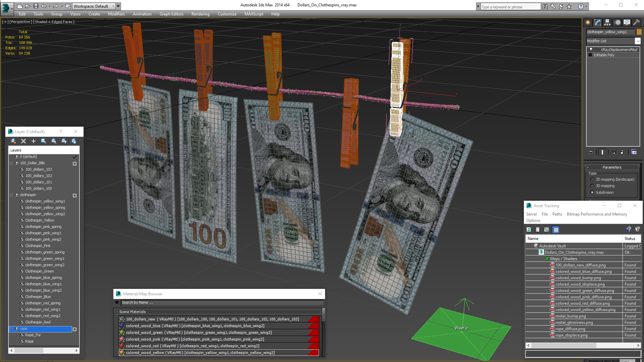Viewport: 644px width, 362px height.
Task: Click the Open File folder icon
Action: pyautogui.click(x=28, y=6)
